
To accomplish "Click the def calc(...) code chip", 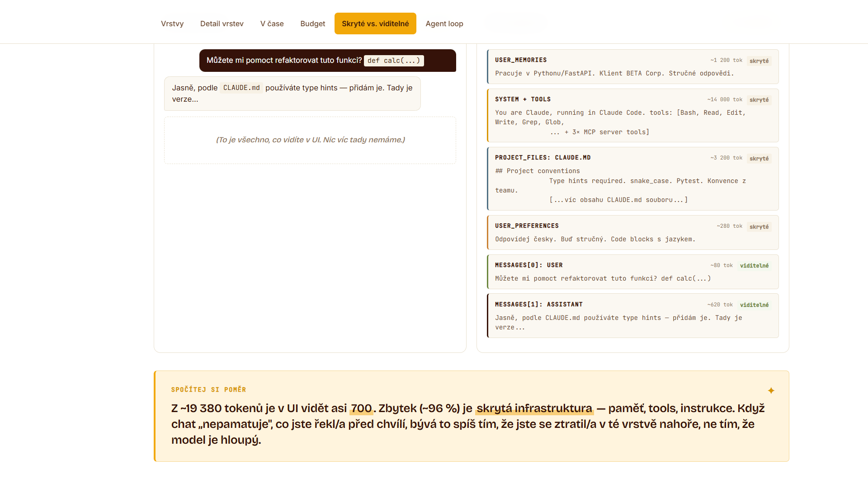I will pyautogui.click(x=394, y=61).
